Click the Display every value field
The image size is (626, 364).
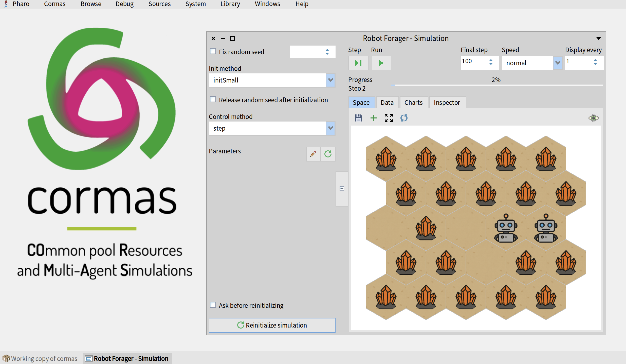pos(584,63)
